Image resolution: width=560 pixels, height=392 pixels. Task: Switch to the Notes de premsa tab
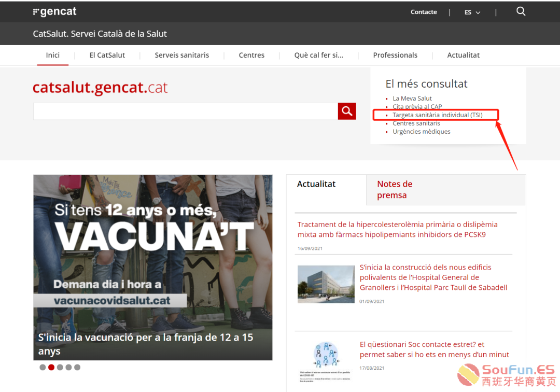[395, 190]
